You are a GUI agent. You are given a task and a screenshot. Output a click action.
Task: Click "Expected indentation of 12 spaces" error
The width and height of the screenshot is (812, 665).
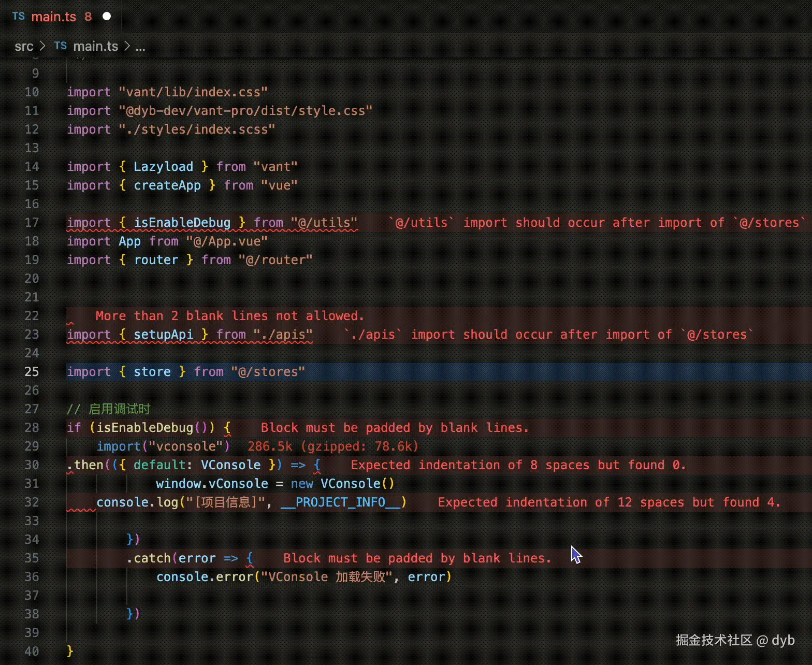[x=609, y=502]
